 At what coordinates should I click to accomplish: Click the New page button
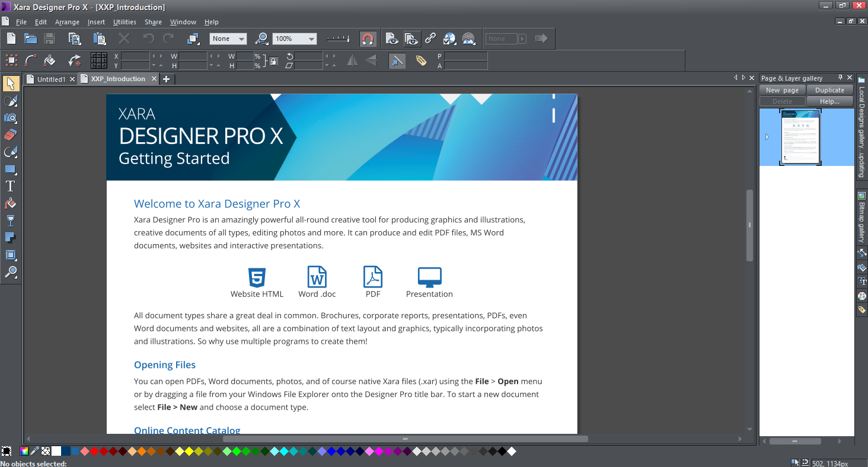tap(781, 89)
